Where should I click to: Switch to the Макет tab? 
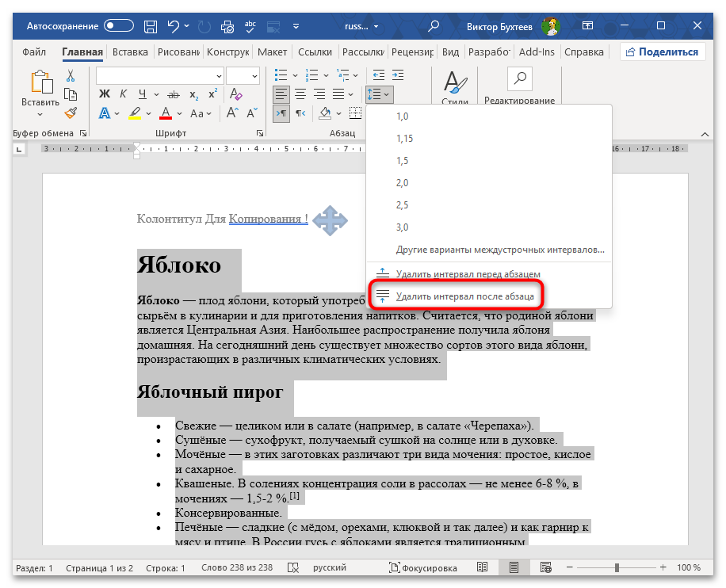point(273,52)
